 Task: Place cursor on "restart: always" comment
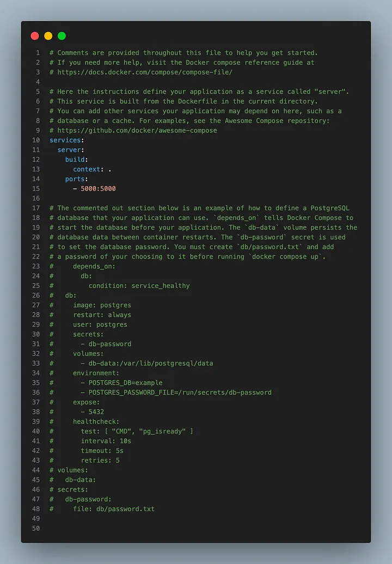point(102,315)
